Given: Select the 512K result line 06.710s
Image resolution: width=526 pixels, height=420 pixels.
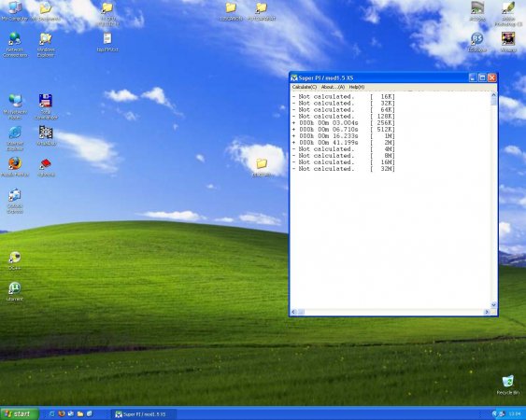Looking at the screenshot, I should (344, 130).
